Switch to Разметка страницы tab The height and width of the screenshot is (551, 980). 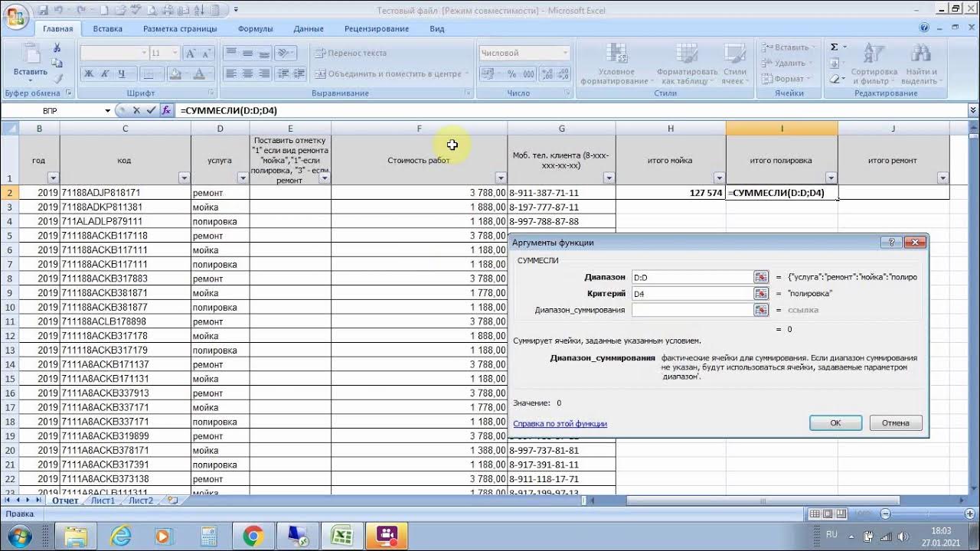tap(180, 29)
